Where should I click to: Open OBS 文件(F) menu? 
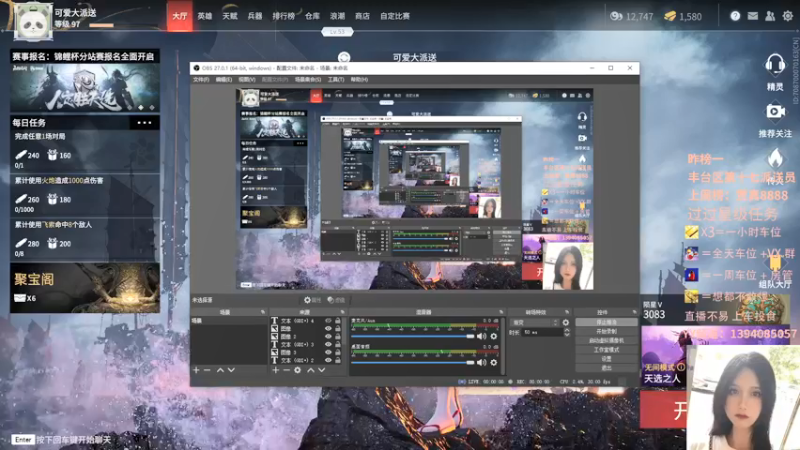tap(201, 80)
